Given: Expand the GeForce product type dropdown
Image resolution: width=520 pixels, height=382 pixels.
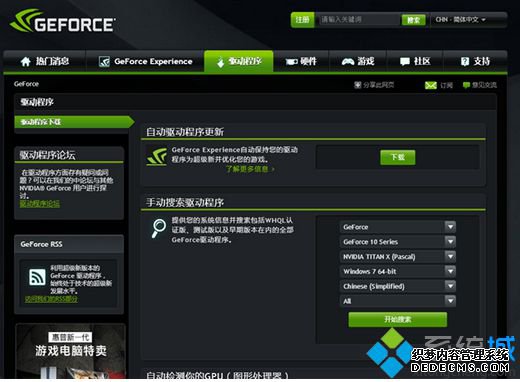Looking at the screenshot, I should click(x=398, y=227).
